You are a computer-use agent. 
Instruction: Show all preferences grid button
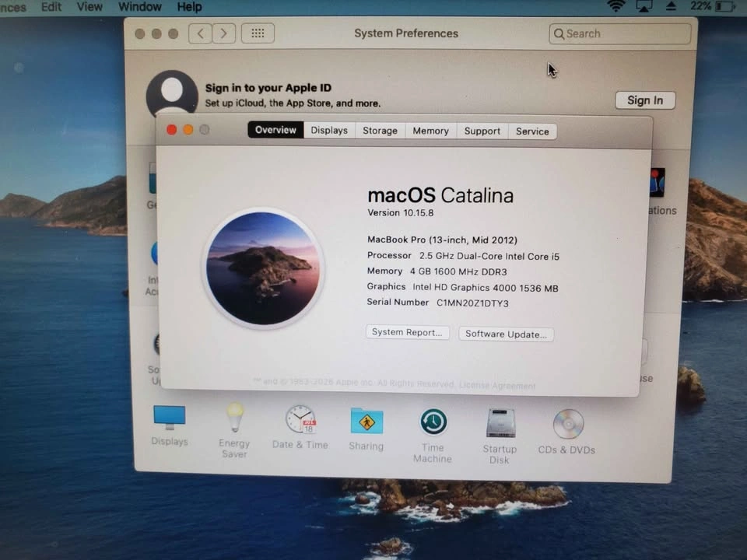[x=258, y=33]
